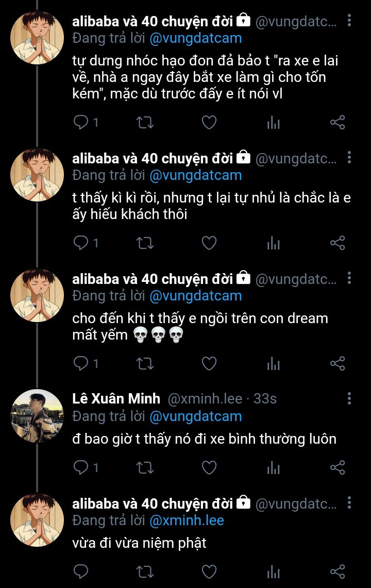Retweet the "nhóc hạo đon" tweet
371x588 pixels.
(145, 123)
